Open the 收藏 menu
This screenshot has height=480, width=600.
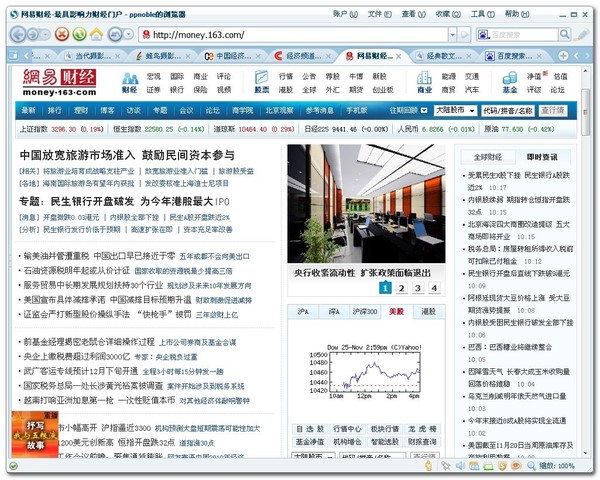[448, 14]
